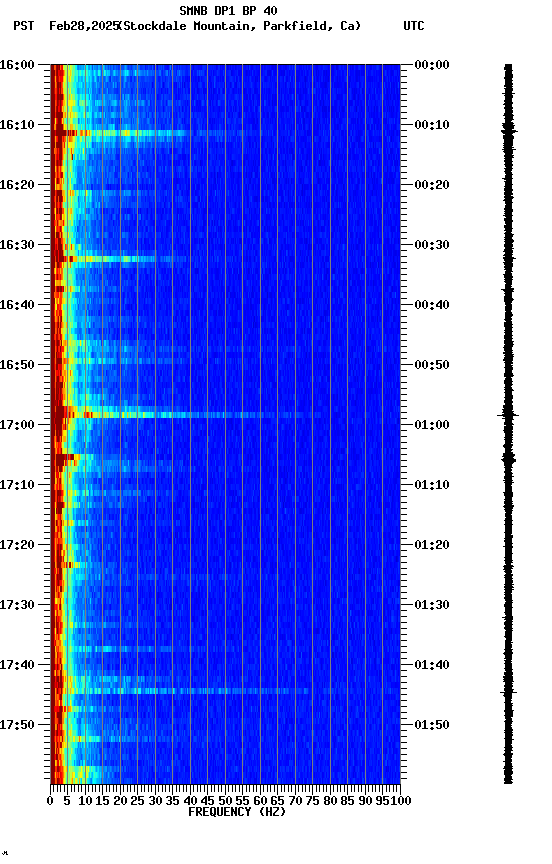Click the seismogram spike near 01:06 UTC

pos(508,459)
